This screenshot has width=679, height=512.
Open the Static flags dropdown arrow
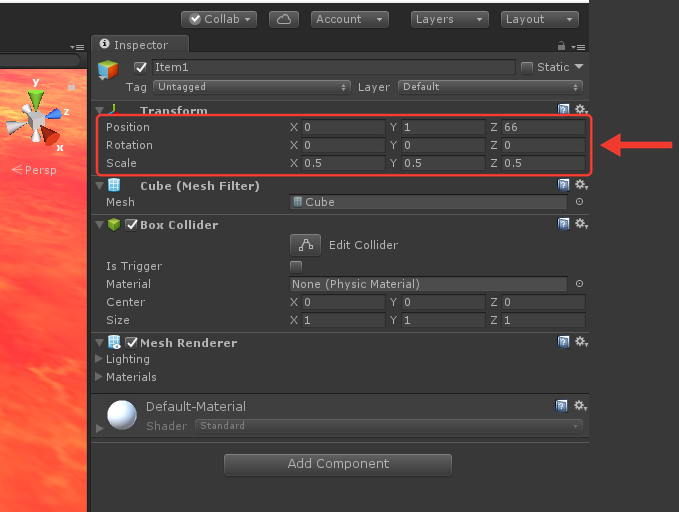pos(579,67)
